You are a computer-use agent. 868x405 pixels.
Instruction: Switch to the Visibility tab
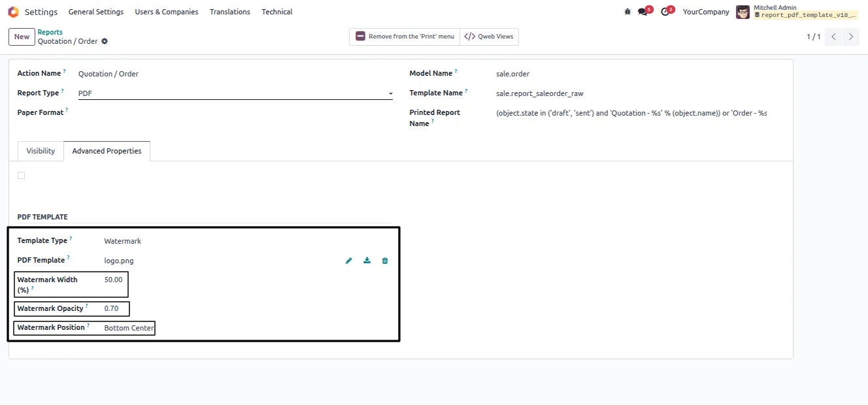pyautogui.click(x=41, y=151)
